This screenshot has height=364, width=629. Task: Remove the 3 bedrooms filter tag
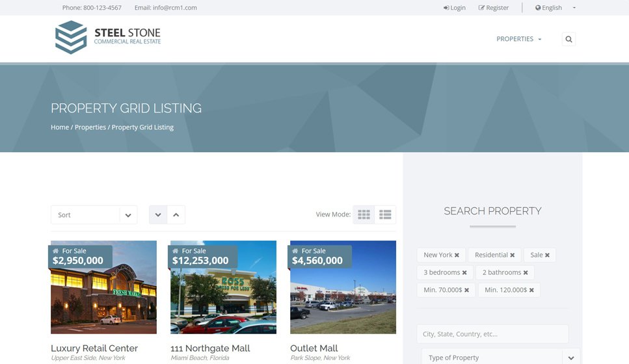point(464,273)
